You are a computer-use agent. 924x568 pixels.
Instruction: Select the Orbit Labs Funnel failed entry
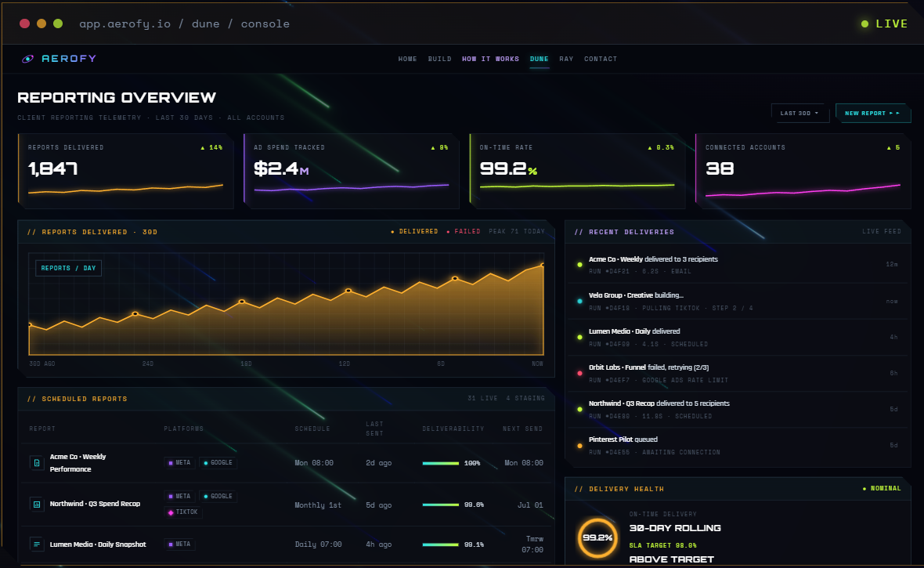pos(738,374)
